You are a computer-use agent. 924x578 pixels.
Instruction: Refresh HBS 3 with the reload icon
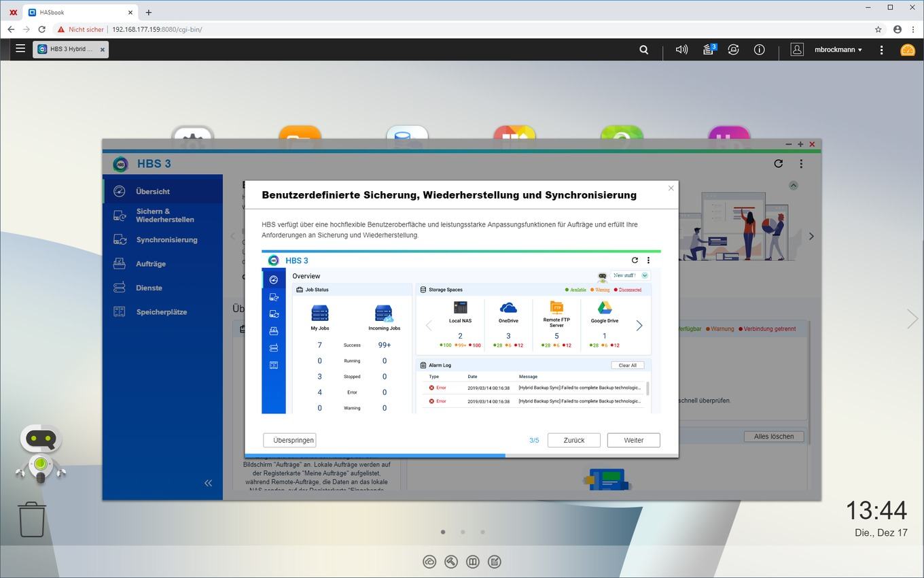779,164
